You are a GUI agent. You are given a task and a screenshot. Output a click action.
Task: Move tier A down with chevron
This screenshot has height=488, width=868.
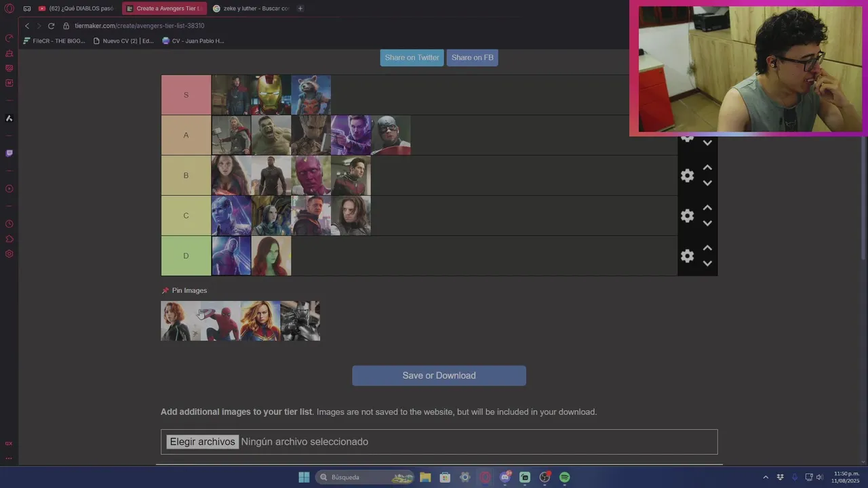707,143
